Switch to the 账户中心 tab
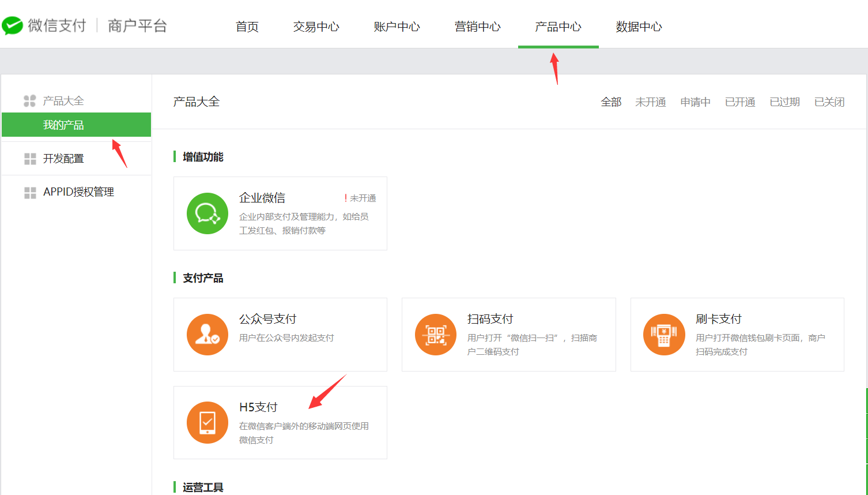 tap(397, 27)
